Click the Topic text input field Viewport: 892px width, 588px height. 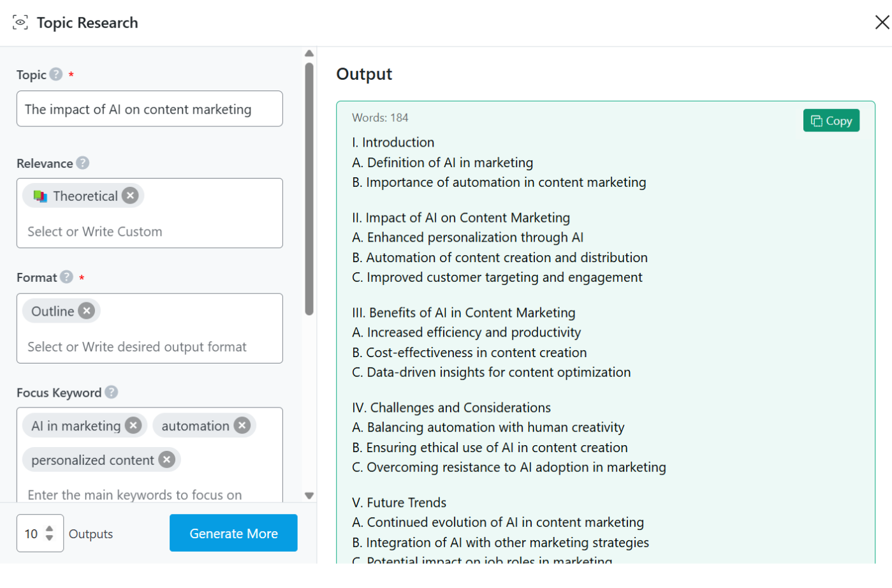(x=149, y=109)
